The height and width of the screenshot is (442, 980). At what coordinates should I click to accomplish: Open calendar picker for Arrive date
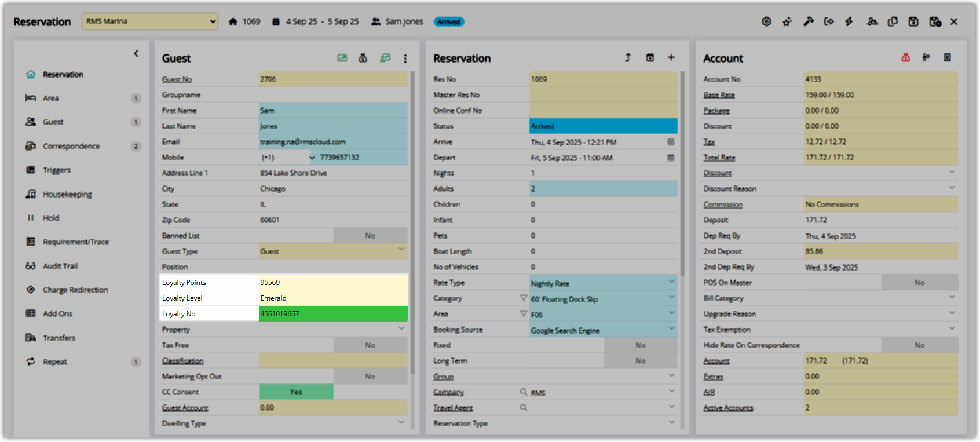[x=671, y=142]
